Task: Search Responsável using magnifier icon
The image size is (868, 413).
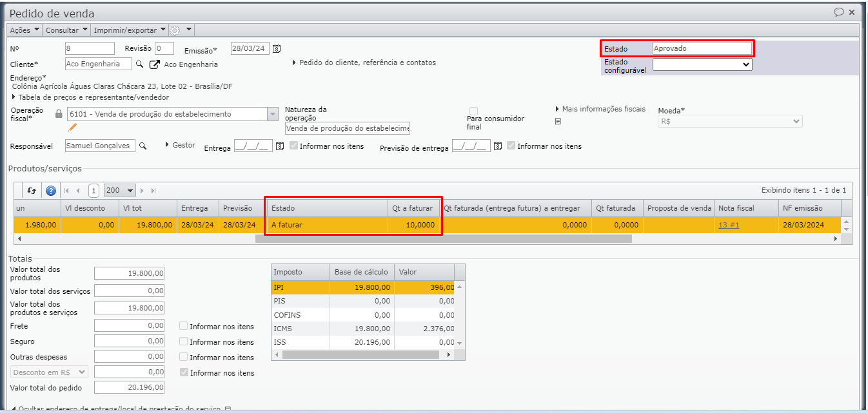Action: click(x=143, y=146)
